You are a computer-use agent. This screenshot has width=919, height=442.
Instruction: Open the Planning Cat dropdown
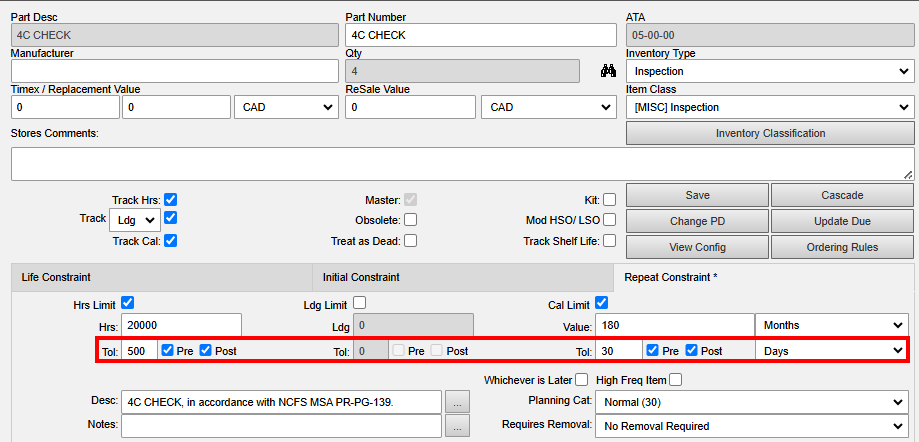pos(750,402)
